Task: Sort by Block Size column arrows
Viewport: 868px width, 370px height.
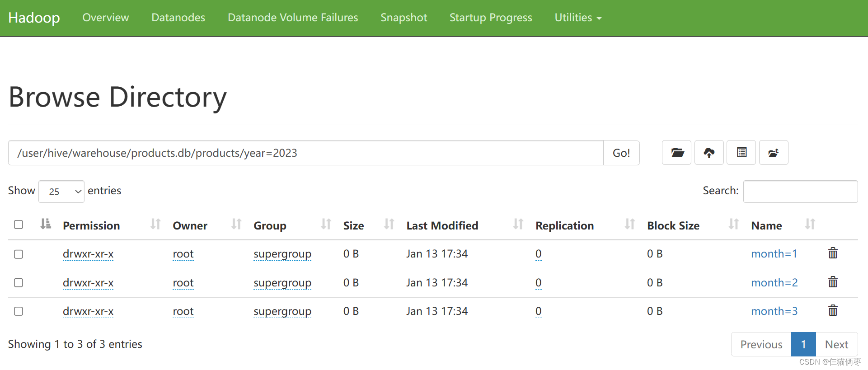Action: [x=734, y=224]
